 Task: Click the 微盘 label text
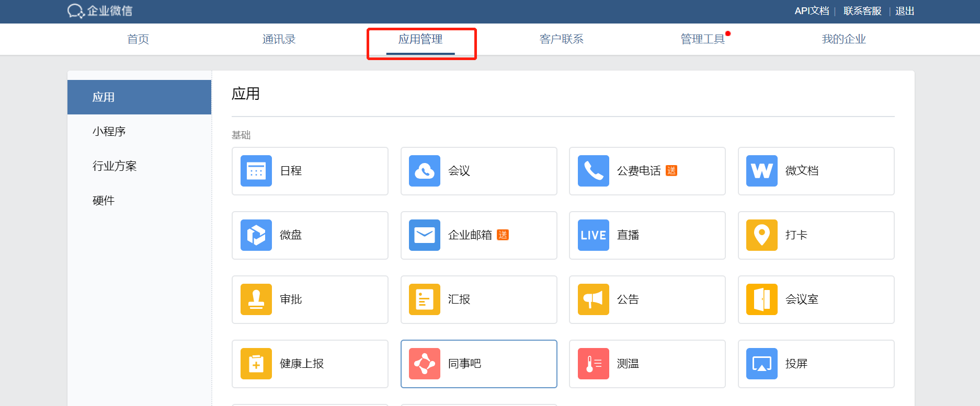pos(291,235)
